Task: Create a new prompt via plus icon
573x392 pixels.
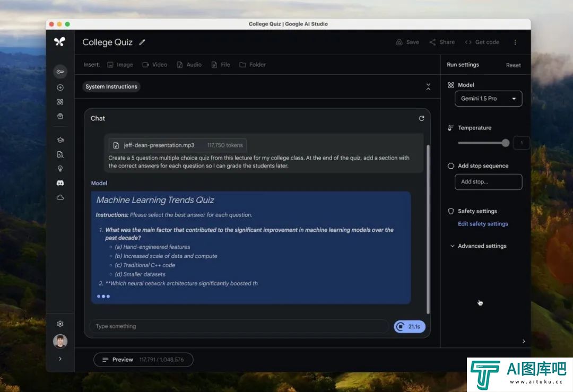Action: [x=60, y=88]
